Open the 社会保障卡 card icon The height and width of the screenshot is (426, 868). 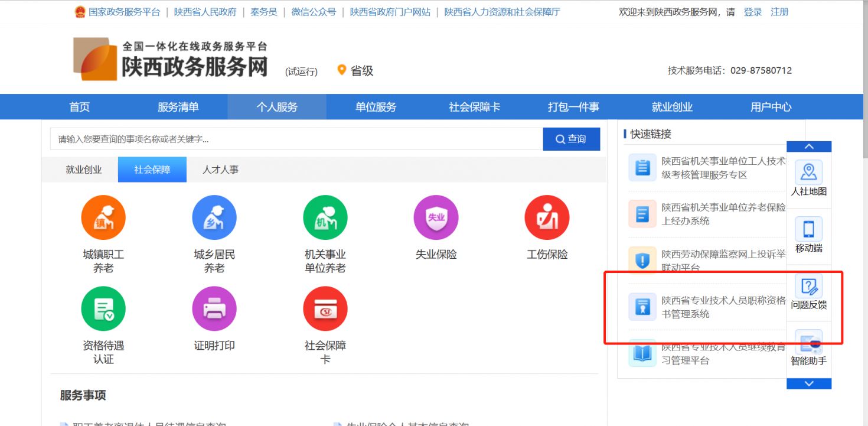325,309
